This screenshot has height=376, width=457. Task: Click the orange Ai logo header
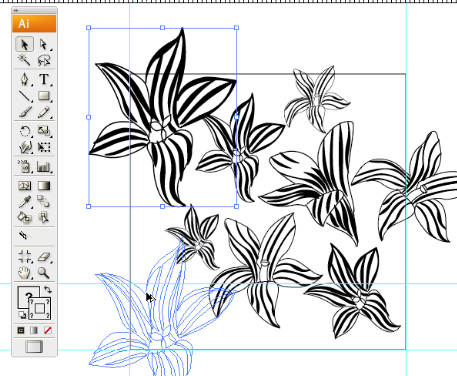(34, 24)
